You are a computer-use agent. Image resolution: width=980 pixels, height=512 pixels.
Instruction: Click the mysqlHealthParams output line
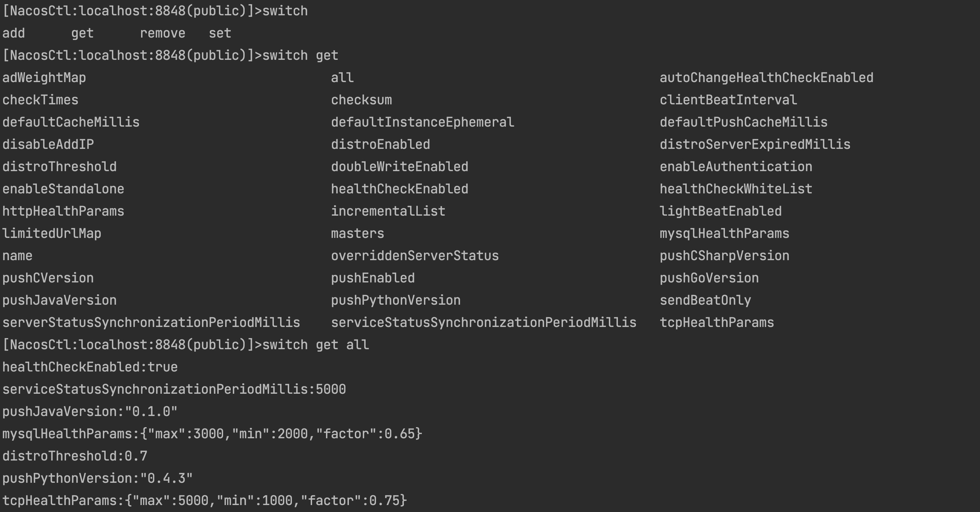[x=212, y=434]
